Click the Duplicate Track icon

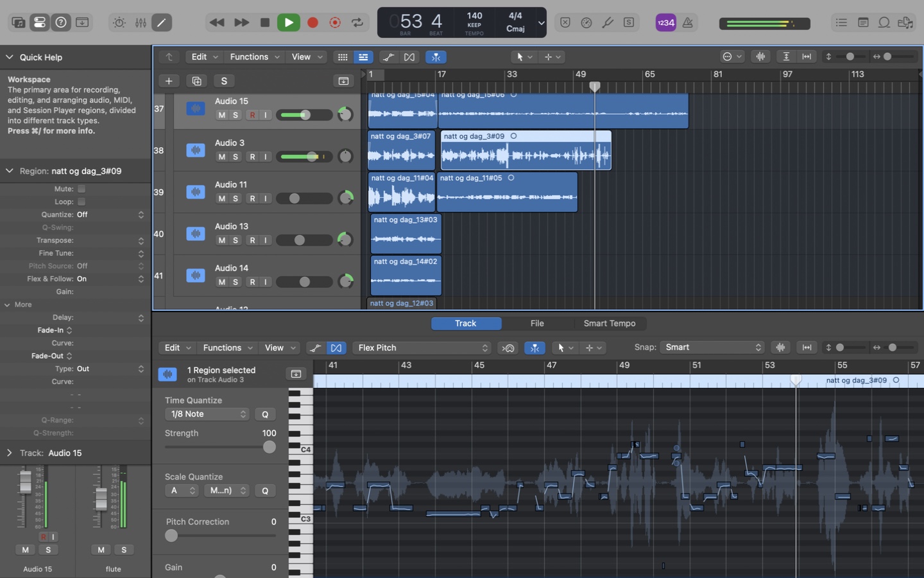pos(196,81)
